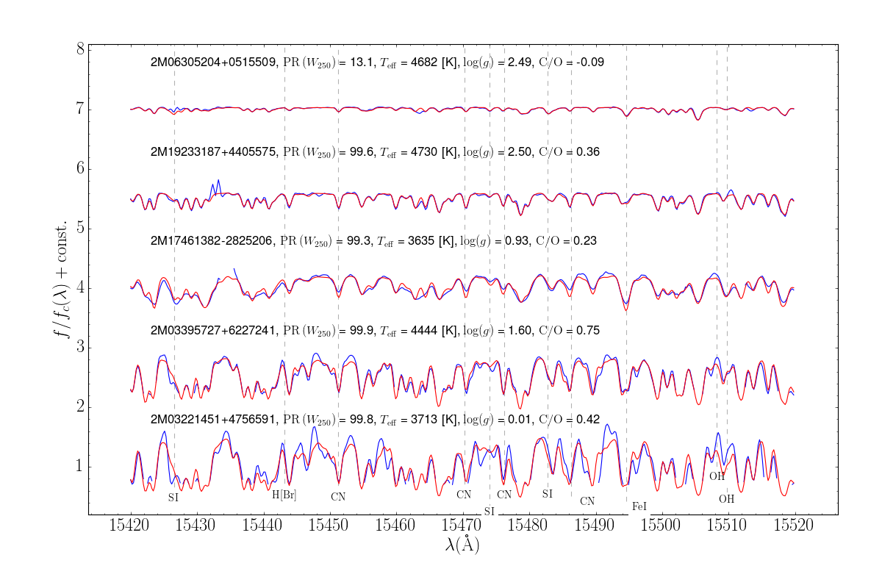Click the CN line label near 15470
This screenshot has height=588, width=882.
click(x=464, y=495)
